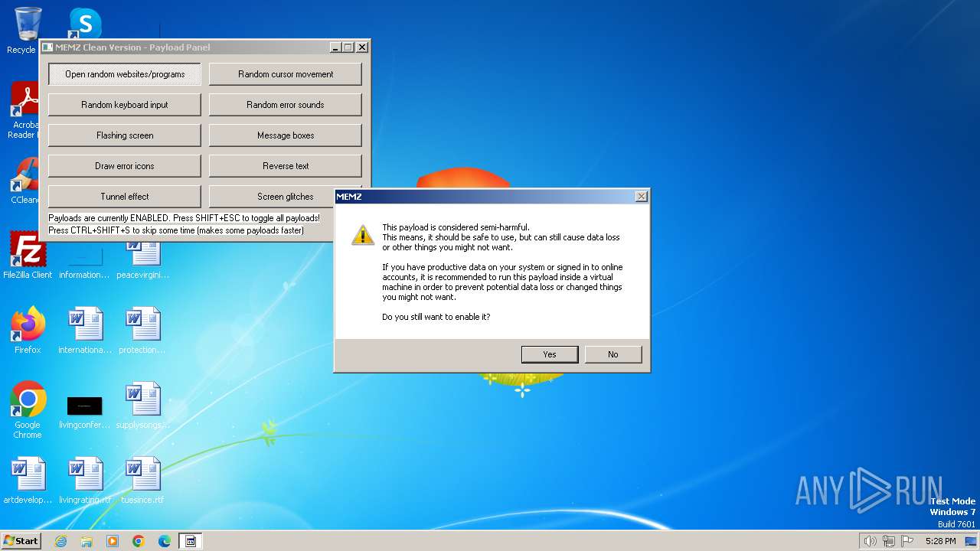980x551 pixels.
Task: Launch Windows Media Player taskbar icon
Action: point(113,541)
